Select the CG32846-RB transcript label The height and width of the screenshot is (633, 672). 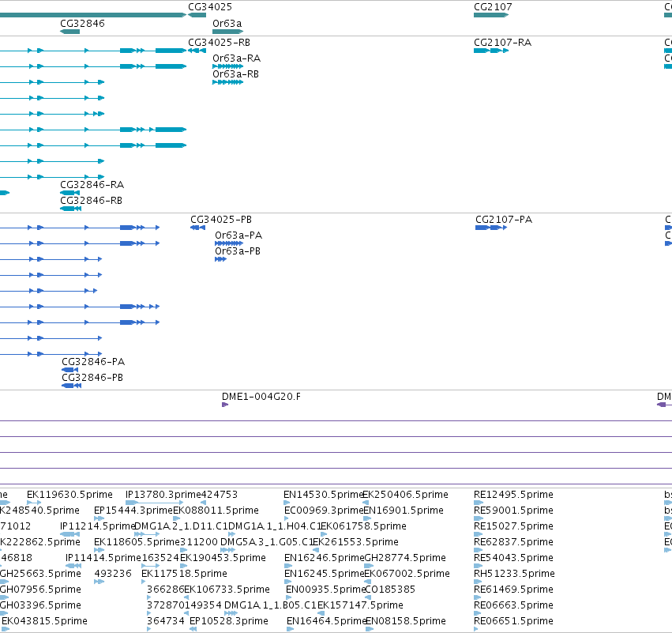point(91,201)
